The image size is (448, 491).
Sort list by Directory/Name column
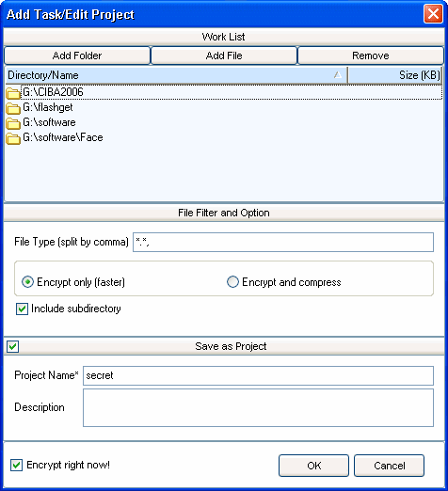[176, 75]
